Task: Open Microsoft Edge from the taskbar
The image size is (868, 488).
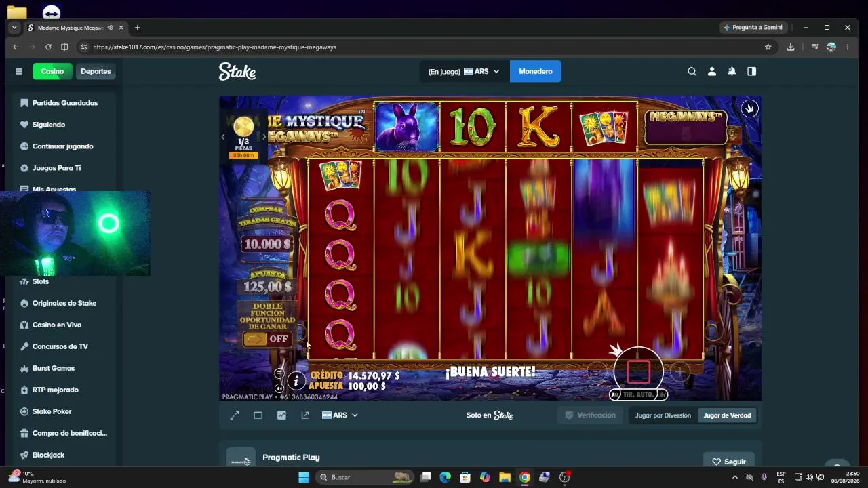Action: pyautogui.click(x=445, y=477)
